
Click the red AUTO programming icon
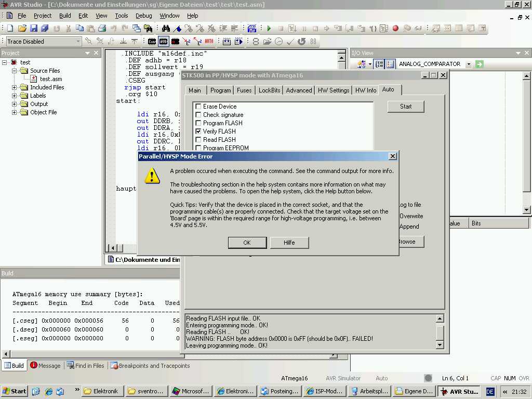(x=209, y=42)
